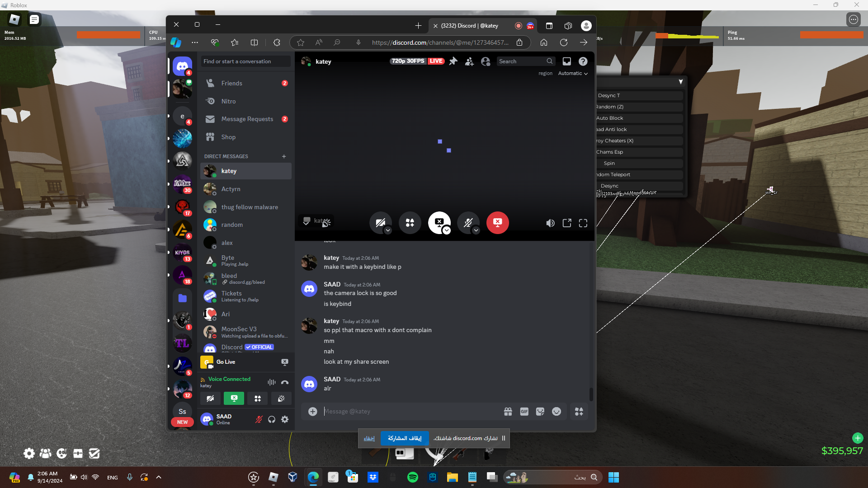Open Edge settings and more menu
Image resolution: width=868 pixels, height=488 pixels.
point(195,42)
